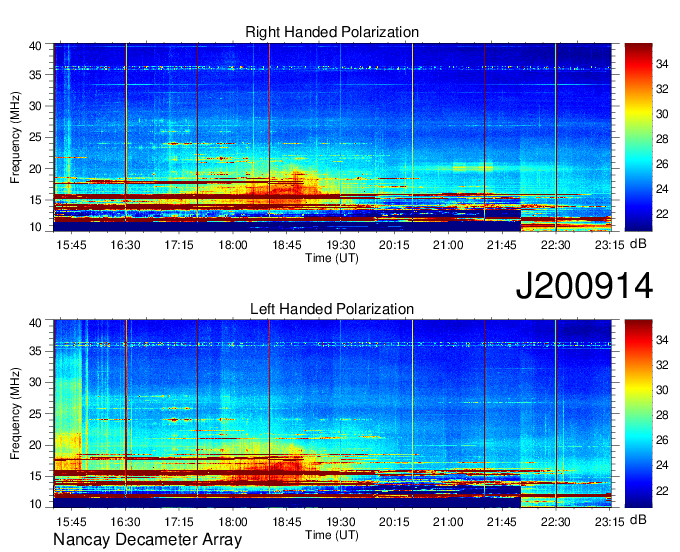Click the 26 dB tick on top colorbar
680x552 pixels.
click(662, 164)
